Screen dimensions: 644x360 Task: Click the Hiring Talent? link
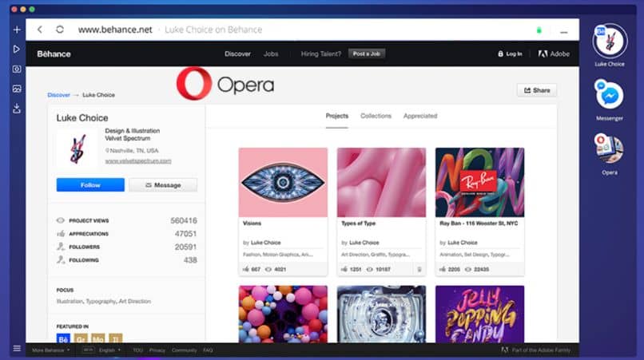[320, 53]
